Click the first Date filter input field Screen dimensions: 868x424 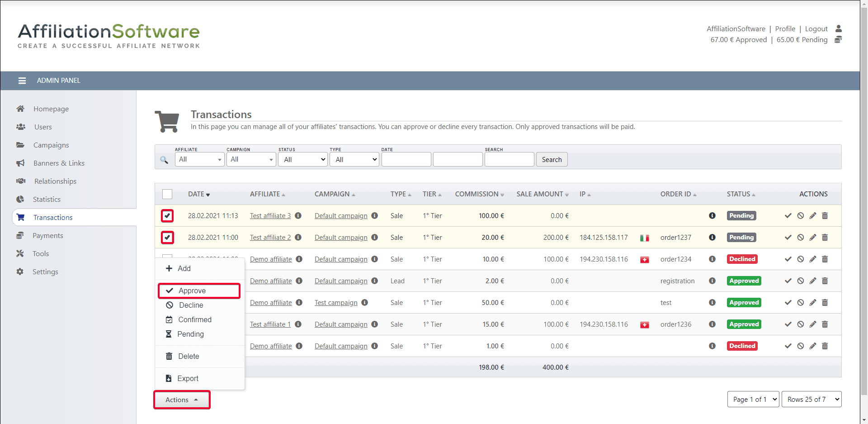click(406, 159)
